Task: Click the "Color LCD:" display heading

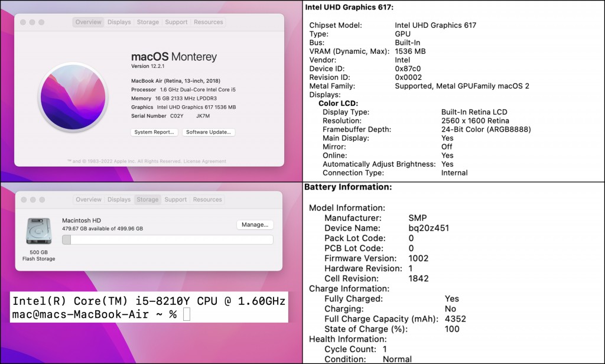Action: point(339,103)
